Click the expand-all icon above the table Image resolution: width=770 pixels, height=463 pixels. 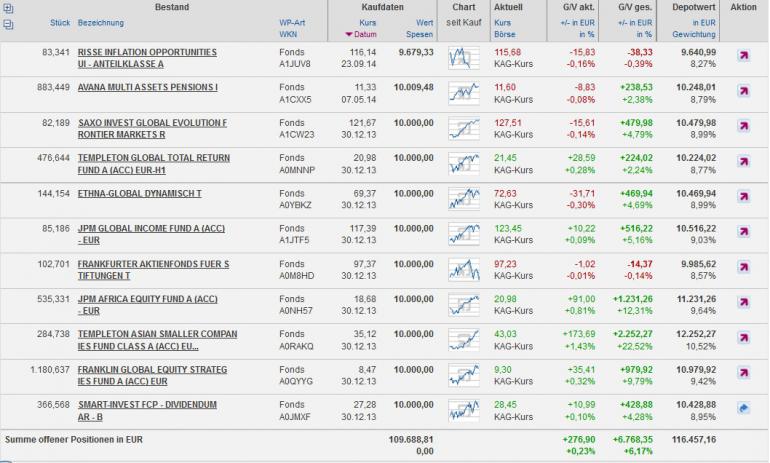click(x=9, y=7)
